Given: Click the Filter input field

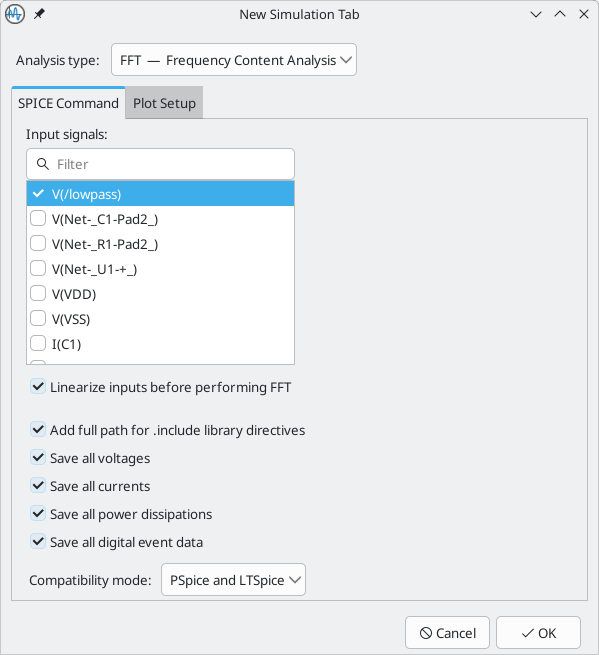Looking at the screenshot, I should (x=160, y=164).
